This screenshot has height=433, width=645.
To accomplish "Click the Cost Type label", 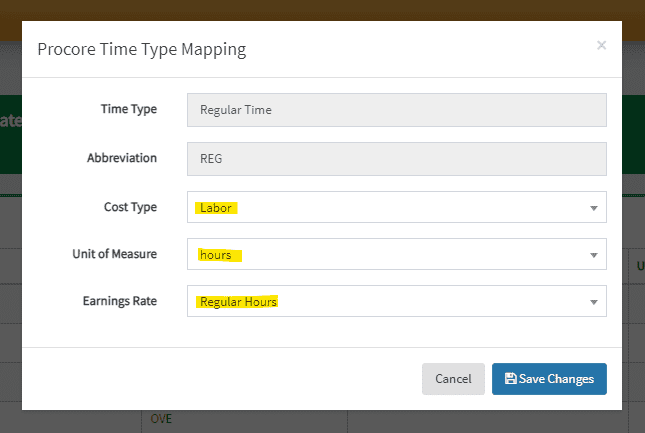I will point(128,206).
